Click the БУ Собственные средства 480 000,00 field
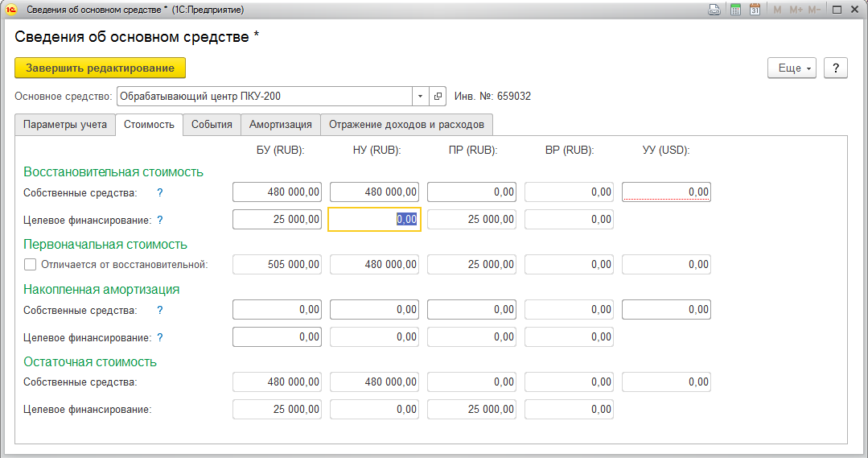 pyautogui.click(x=277, y=192)
